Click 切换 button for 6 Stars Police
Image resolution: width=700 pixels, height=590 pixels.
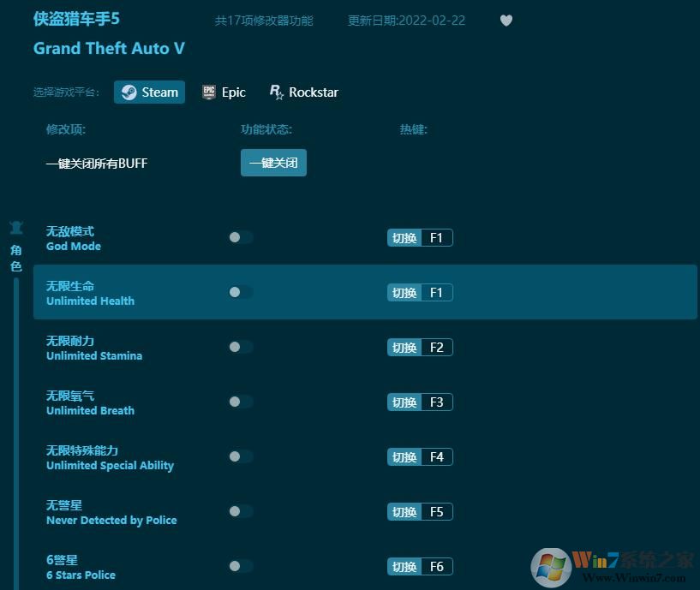point(404,567)
